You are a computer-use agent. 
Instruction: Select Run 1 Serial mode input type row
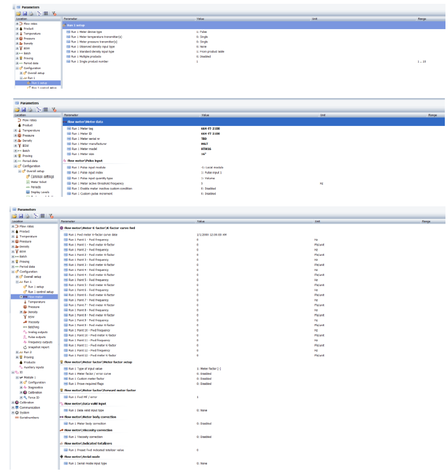[252, 463]
